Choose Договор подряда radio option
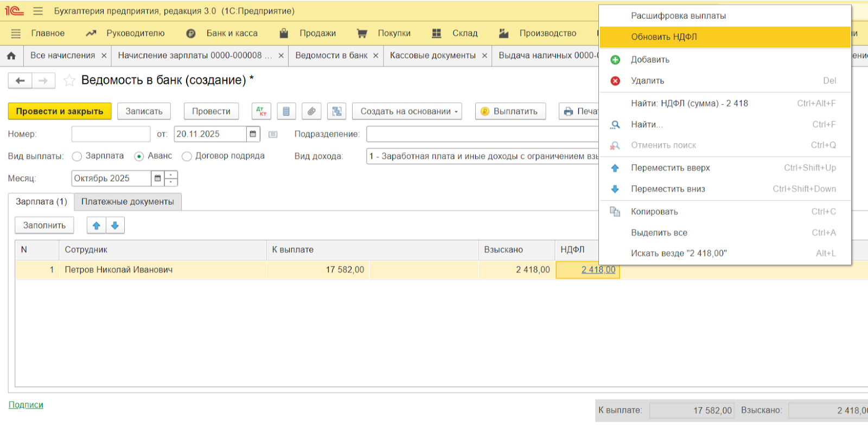The width and height of the screenshot is (868, 426). (187, 156)
